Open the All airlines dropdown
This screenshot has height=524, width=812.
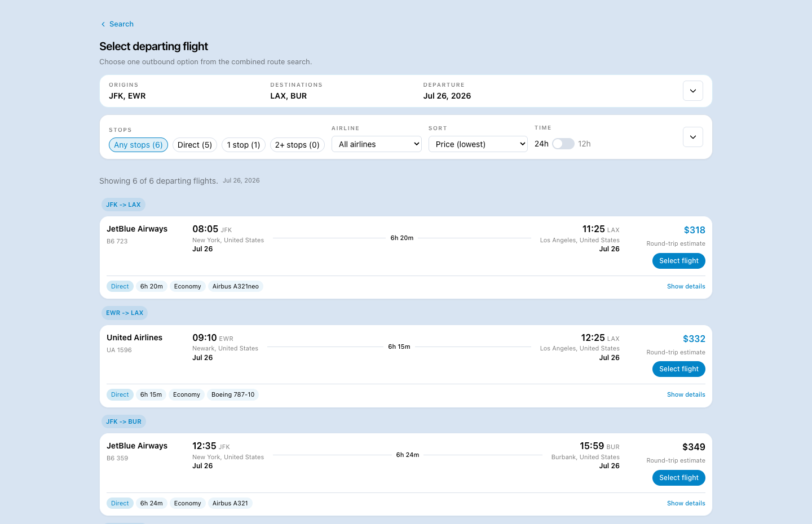point(377,144)
